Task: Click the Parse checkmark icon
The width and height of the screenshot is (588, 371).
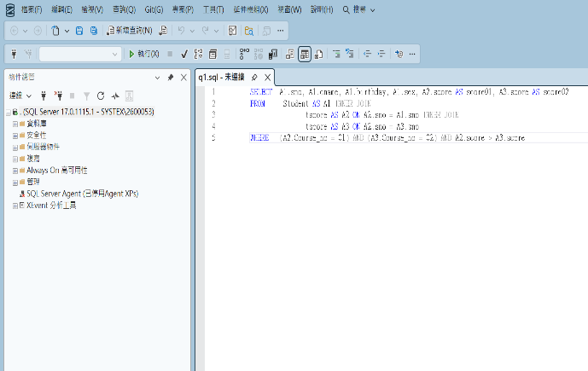Action: tap(184, 55)
